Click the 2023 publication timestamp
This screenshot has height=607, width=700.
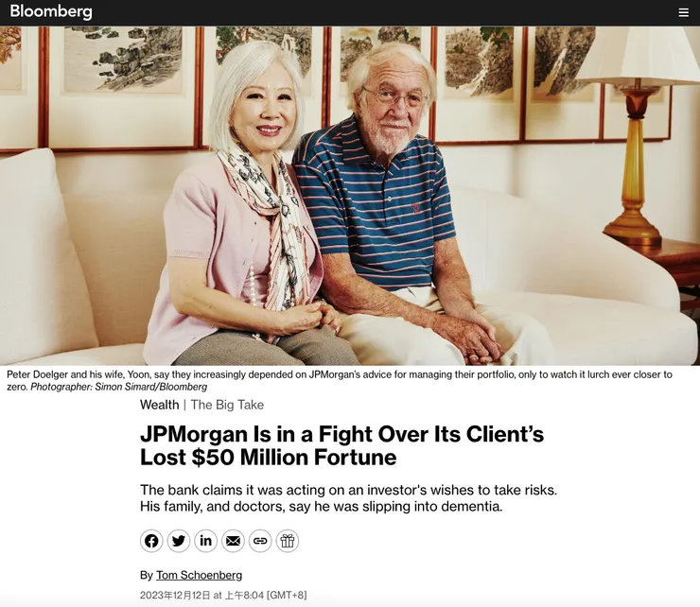point(223,595)
